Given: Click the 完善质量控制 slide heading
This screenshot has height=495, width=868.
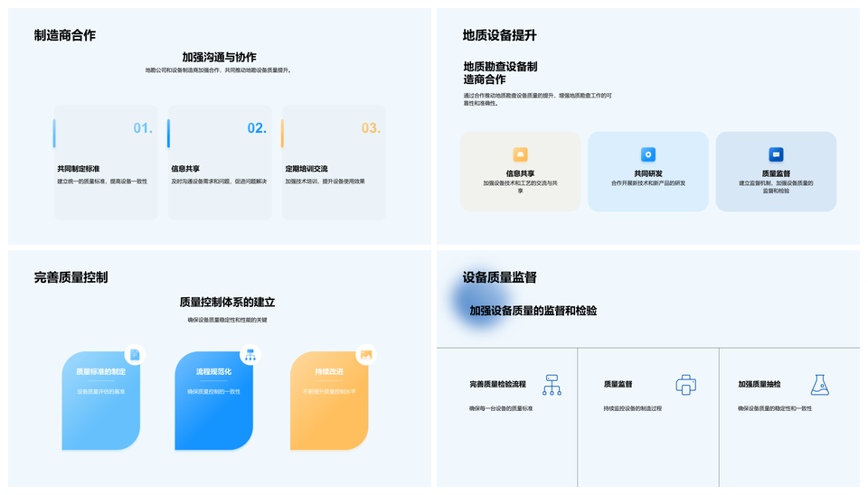Looking at the screenshot, I should [x=71, y=277].
